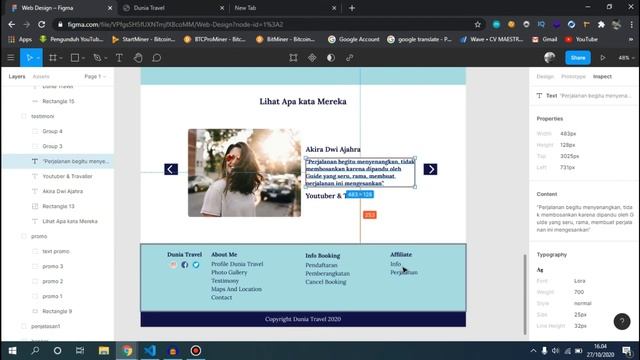Open the Google Account bookmark
Screen dimensions: 640x360
click(x=354, y=40)
